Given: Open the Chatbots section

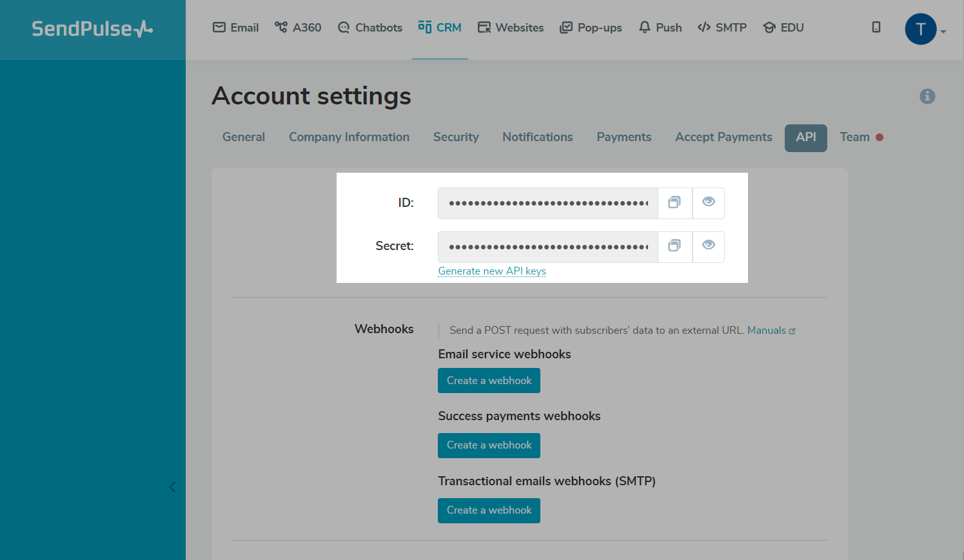Looking at the screenshot, I should tap(370, 28).
